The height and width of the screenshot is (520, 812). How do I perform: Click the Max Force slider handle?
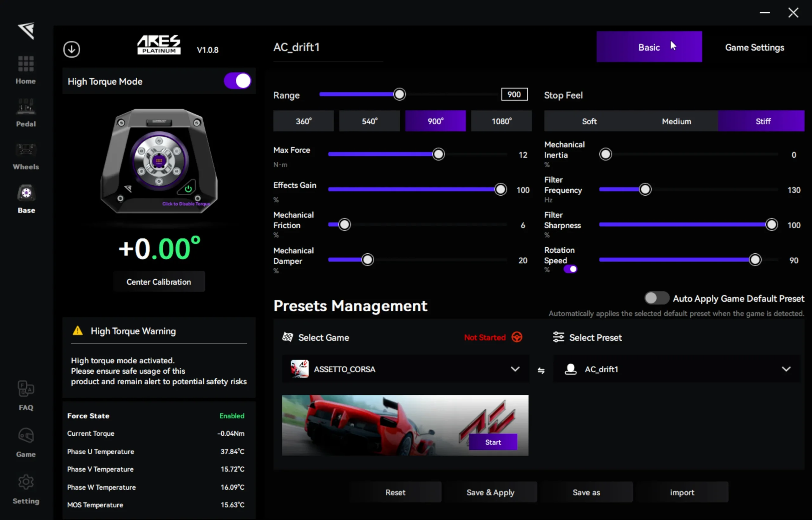point(438,154)
